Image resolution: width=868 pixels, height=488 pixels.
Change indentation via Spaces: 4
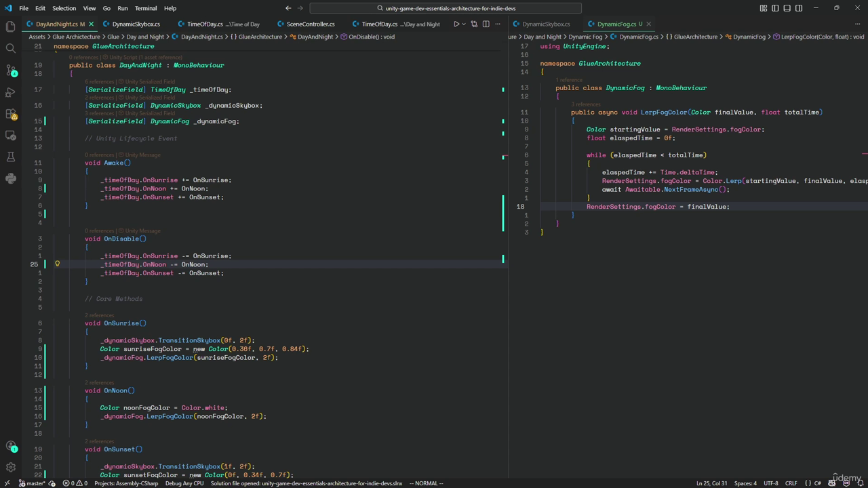pos(745,483)
